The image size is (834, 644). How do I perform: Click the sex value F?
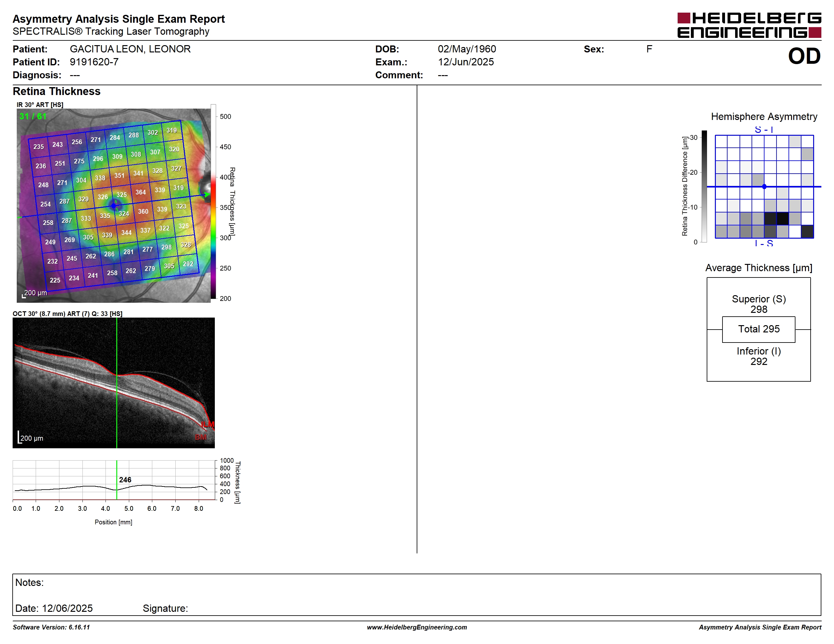[649, 49]
